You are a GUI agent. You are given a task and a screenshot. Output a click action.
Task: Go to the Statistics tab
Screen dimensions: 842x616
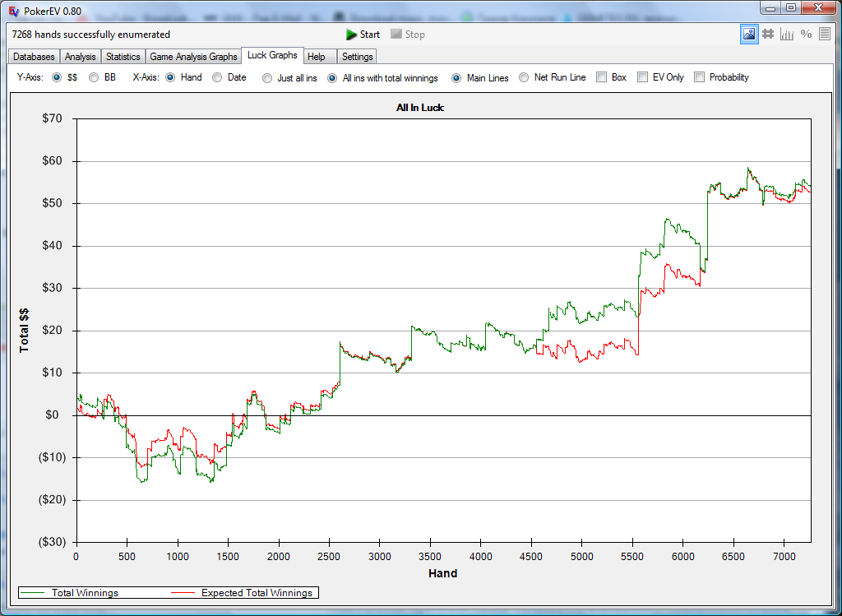click(x=123, y=57)
